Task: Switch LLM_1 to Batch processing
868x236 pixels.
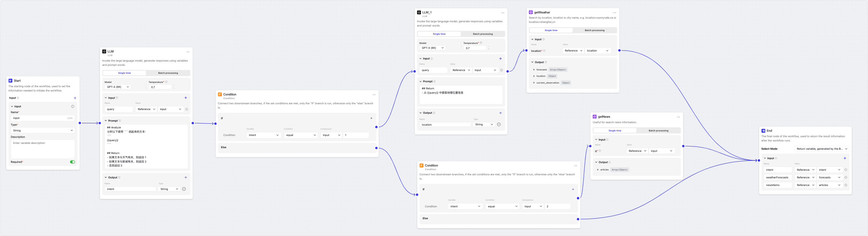Action: point(482,34)
